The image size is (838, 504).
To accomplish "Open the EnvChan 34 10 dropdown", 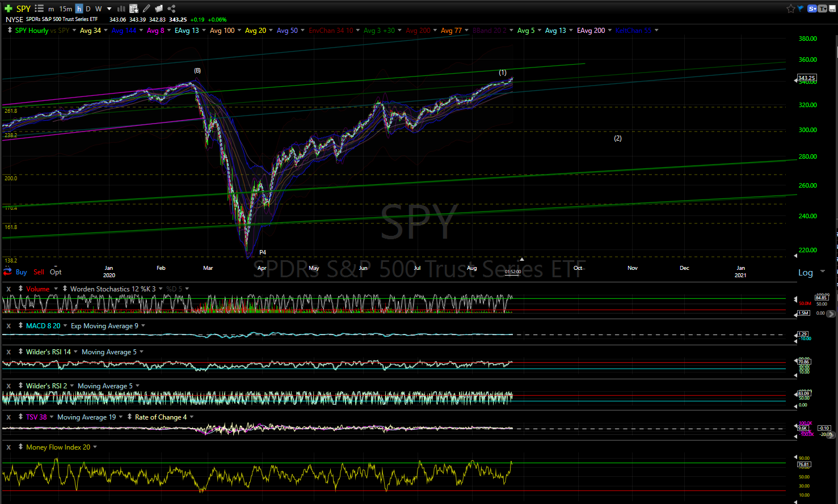I will tap(358, 31).
